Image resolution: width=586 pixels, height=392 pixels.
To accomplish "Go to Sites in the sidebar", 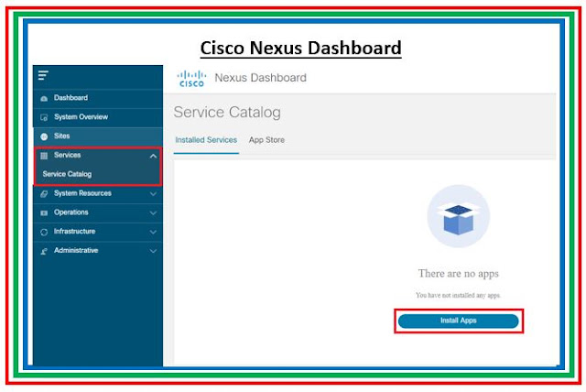I will tap(98, 136).
